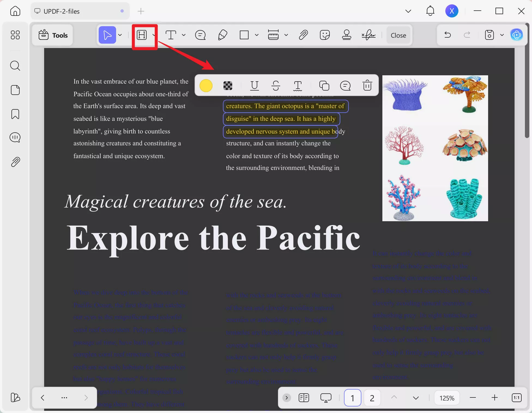The image size is (532, 413).
Task: Select the sticker tool icon
Action: 325,35
